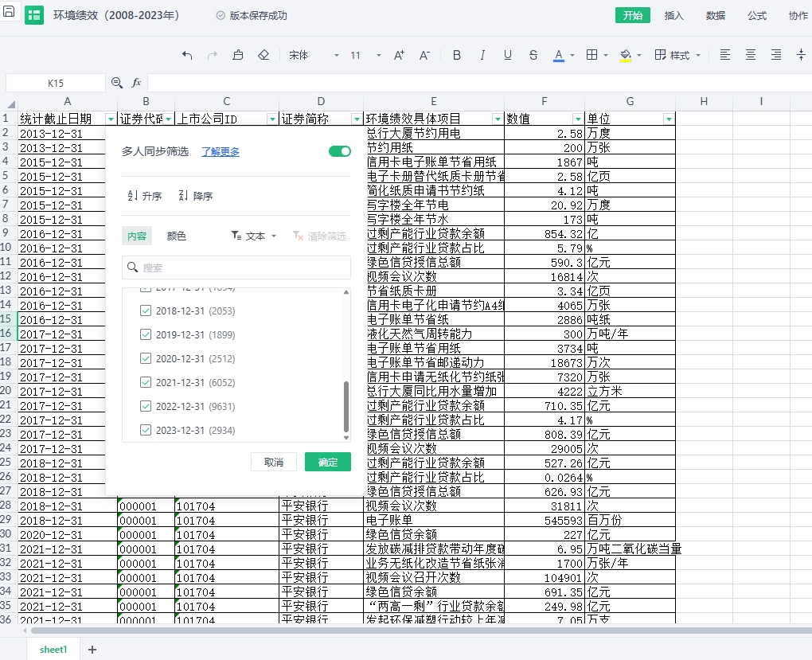Open the 样式 styles dropdown
Image resolution: width=812 pixels, height=660 pixels.
click(677, 55)
